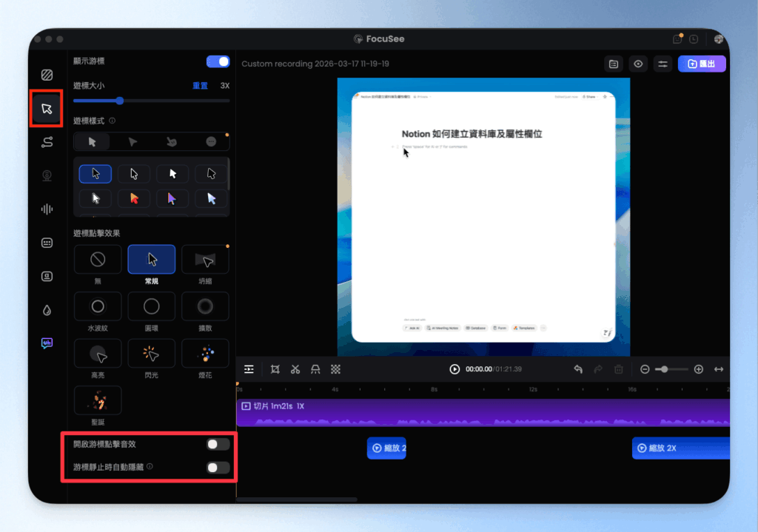Select the background settings tool in sidebar
Viewport: 758px width, 532px height.
click(47, 74)
